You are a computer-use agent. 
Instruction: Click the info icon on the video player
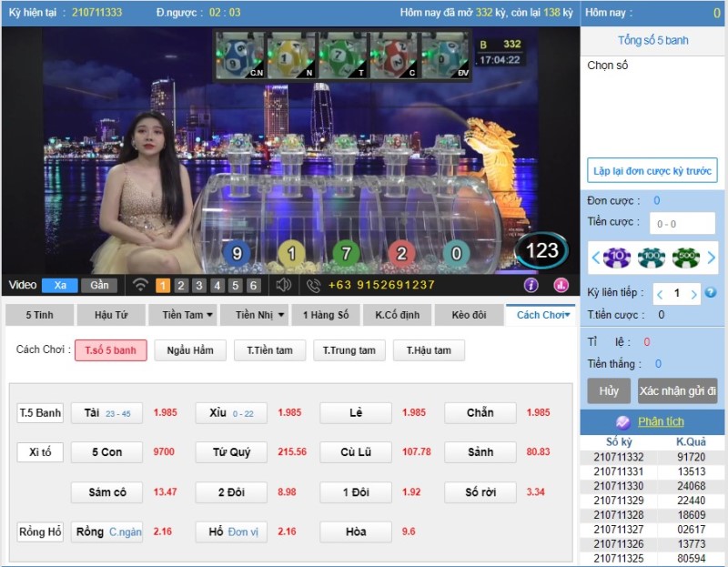[531, 286]
